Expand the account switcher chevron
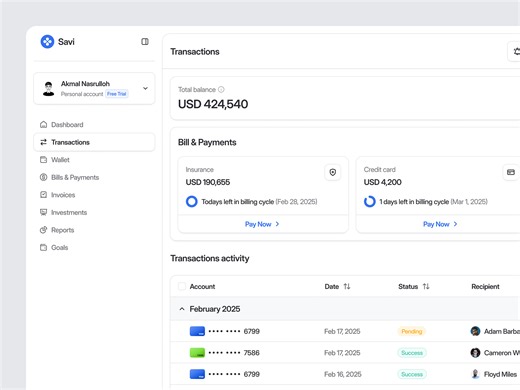Image resolution: width=520 pixels, height=390 pixels. coord(145,88)
